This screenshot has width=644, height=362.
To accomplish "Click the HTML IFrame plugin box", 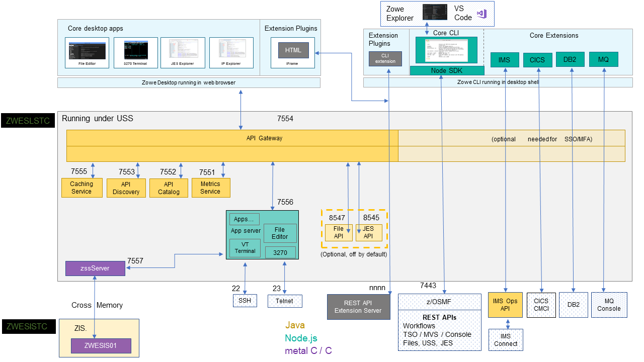I will [x=293, y=50].
